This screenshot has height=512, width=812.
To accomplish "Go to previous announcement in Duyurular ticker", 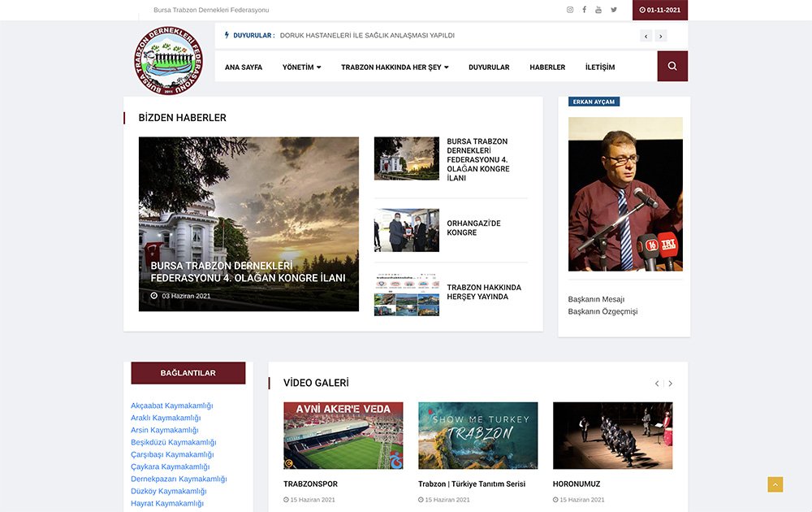I will click(646, 36).
